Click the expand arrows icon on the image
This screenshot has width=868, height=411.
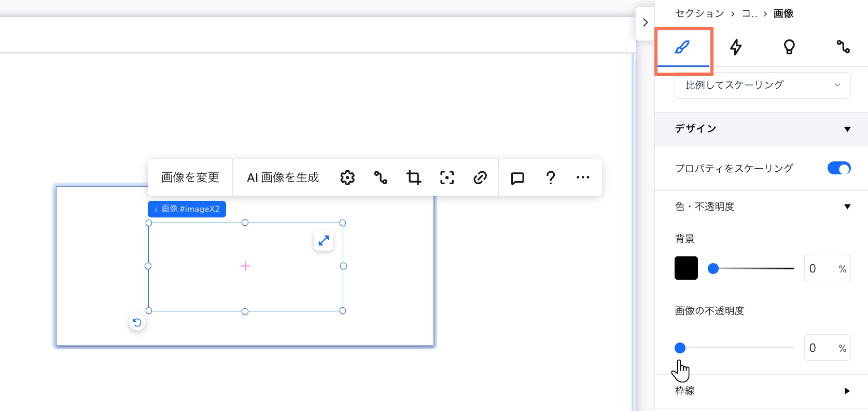point(324,241)
